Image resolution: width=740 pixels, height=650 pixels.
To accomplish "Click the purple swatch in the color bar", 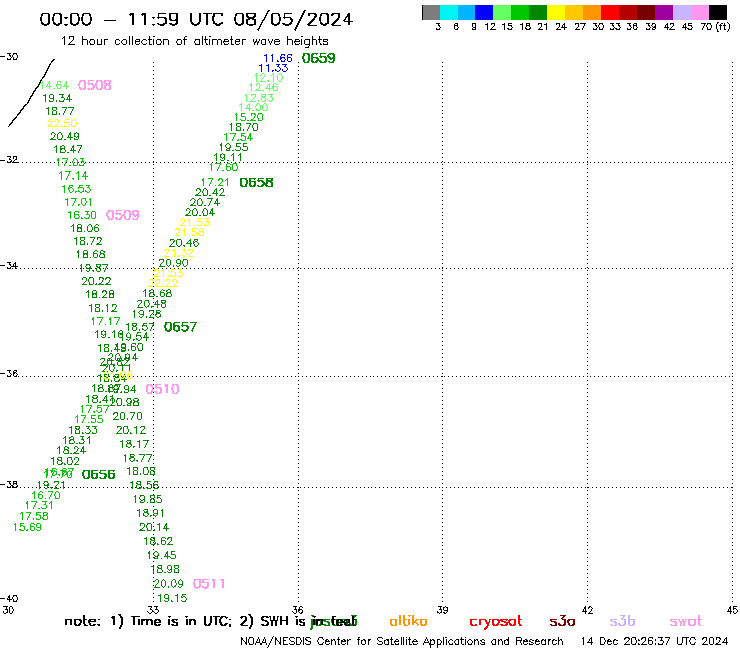I will click(x=664, y=13).
